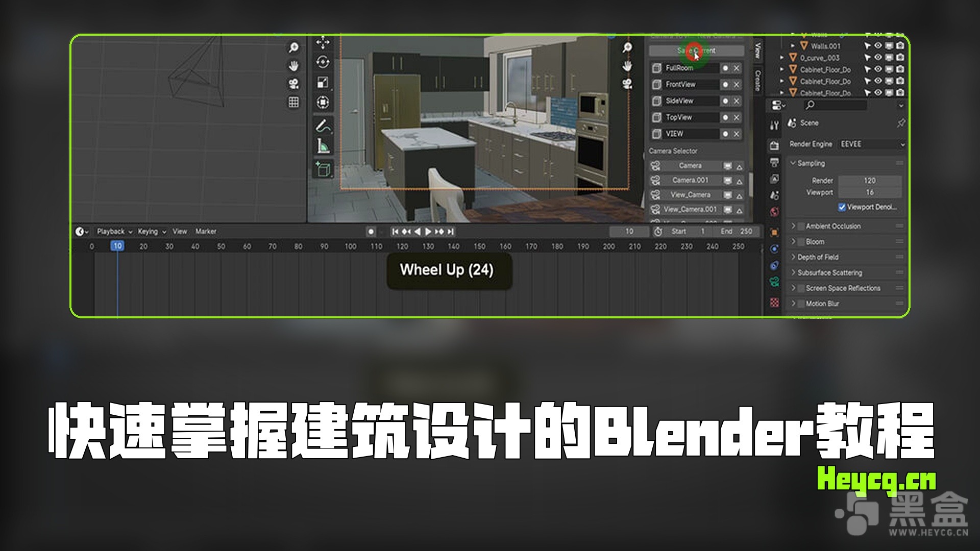Screen dimensions: 980x551
Task: Open the properties editor type dropdown
Action: point(779,106)
